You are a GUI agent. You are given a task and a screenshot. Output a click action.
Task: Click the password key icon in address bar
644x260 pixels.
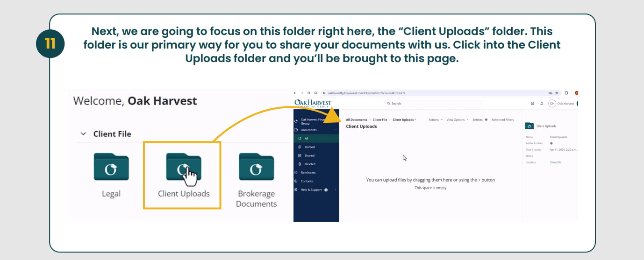point(551,93)
